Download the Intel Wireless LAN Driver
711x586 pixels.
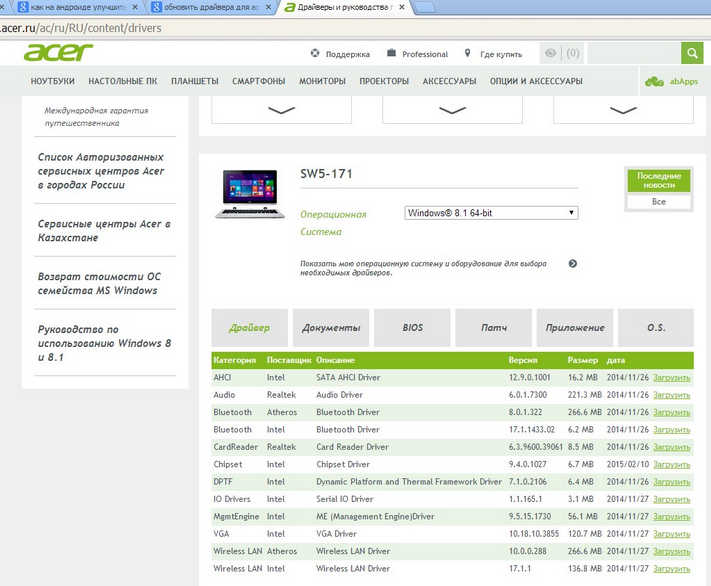[672, 569]
